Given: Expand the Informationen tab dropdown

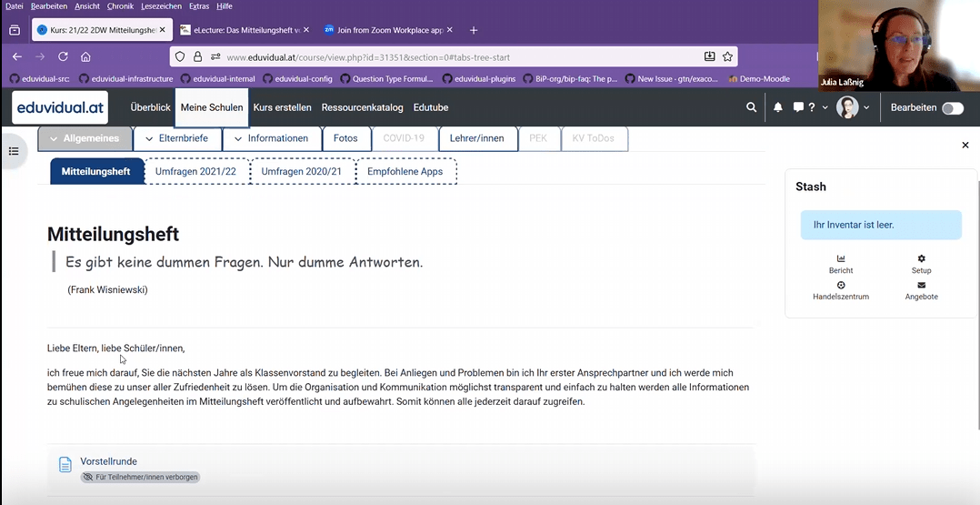Looking at the screenshot, I should (x=237, y=139).
